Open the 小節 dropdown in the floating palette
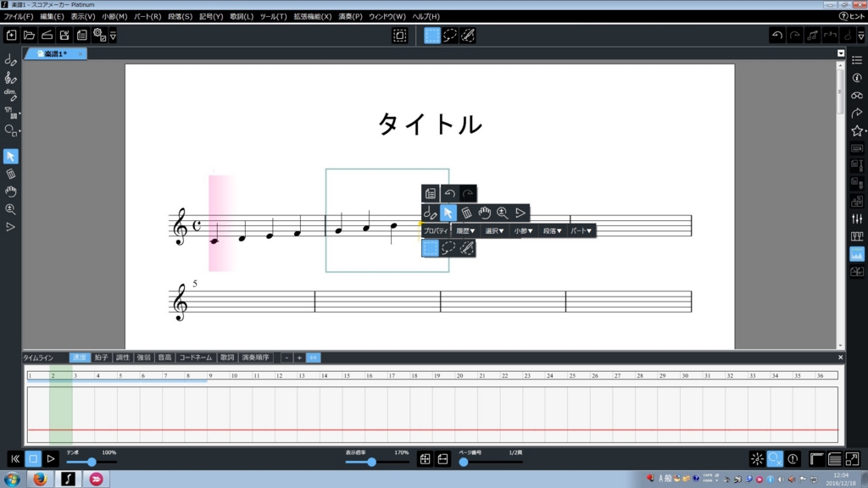This screenshot has height=488, width=868. (x=523, y=230)
